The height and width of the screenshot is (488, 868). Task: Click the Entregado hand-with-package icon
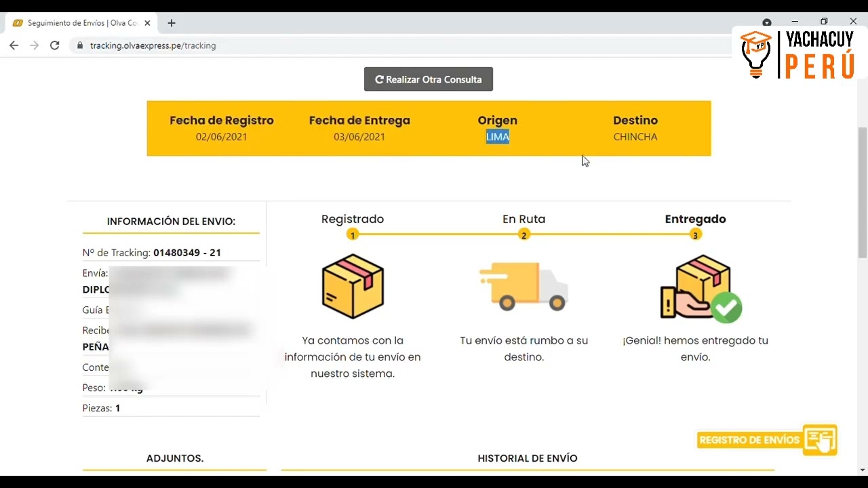click(x=695, y=285)
